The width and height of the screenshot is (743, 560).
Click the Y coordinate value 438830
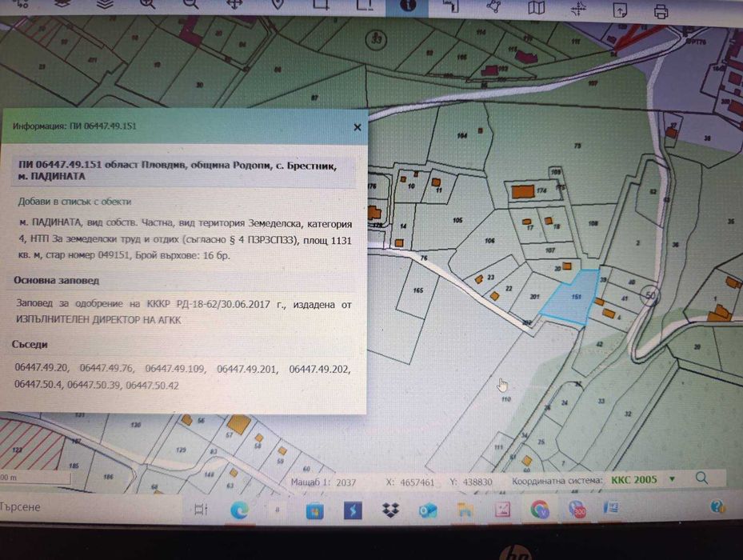point(477,482)
